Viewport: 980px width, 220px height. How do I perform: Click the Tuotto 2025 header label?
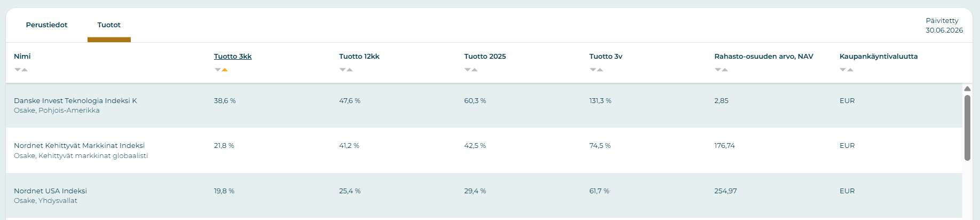point(485,56)
